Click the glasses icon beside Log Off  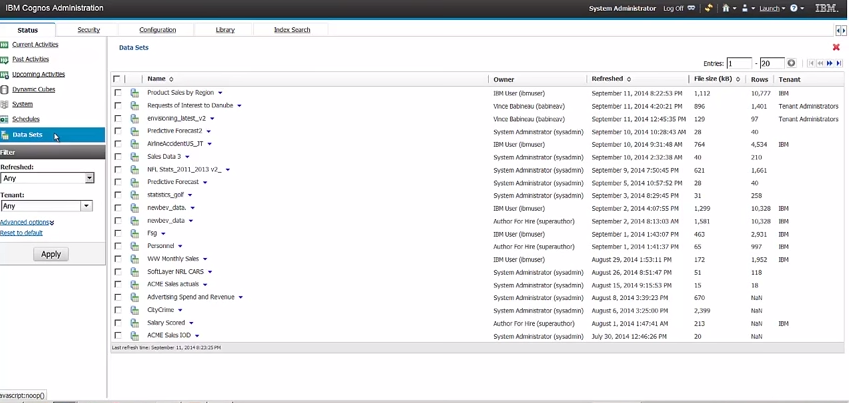[x=691, y=8]
